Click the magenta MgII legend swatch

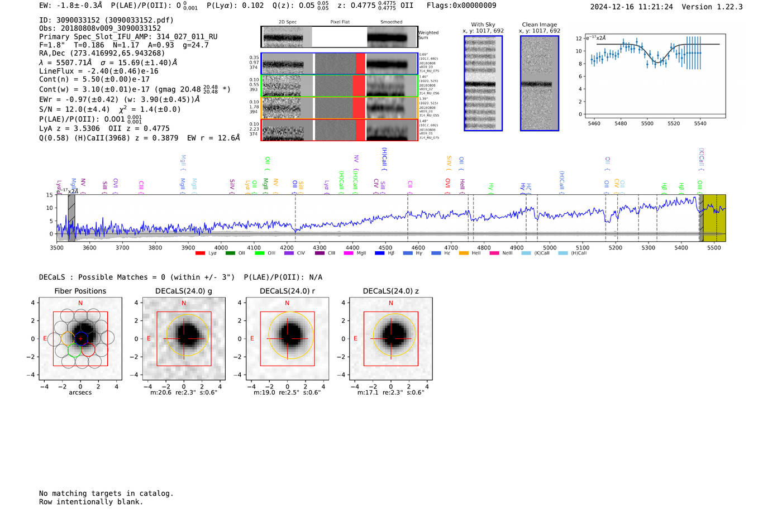coord(349,253)
